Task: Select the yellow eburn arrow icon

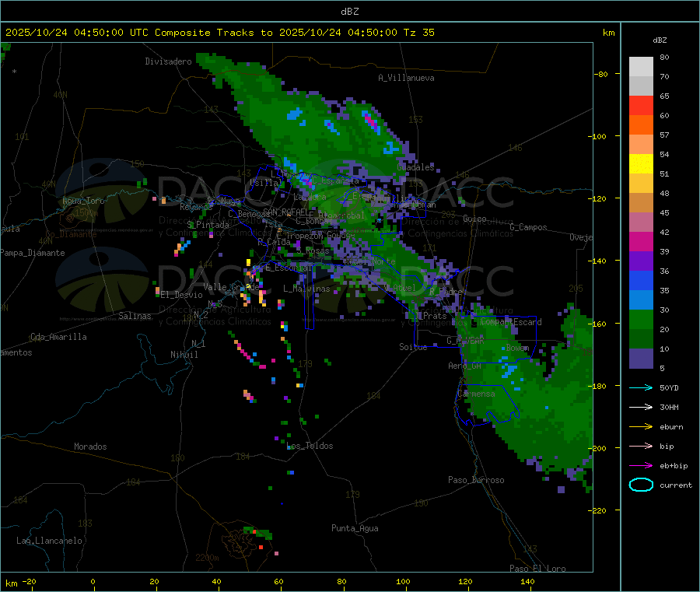Action: click(x=641, y=427)
